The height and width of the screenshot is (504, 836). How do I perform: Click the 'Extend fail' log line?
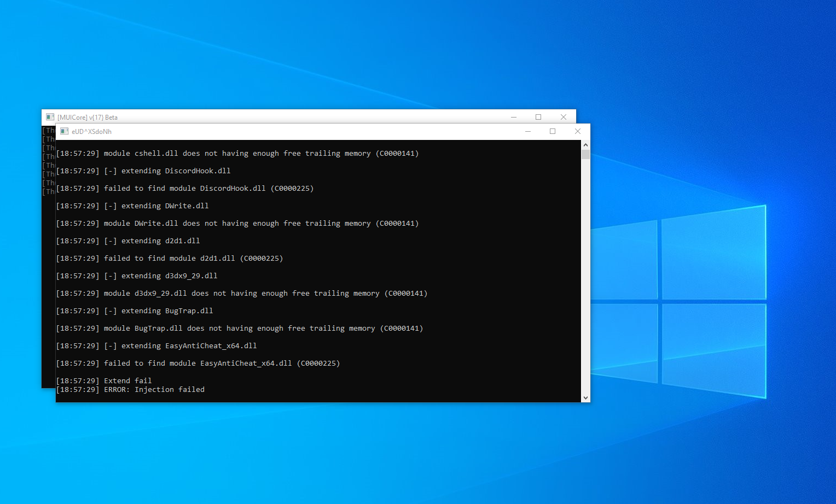(x=104, y=381)
